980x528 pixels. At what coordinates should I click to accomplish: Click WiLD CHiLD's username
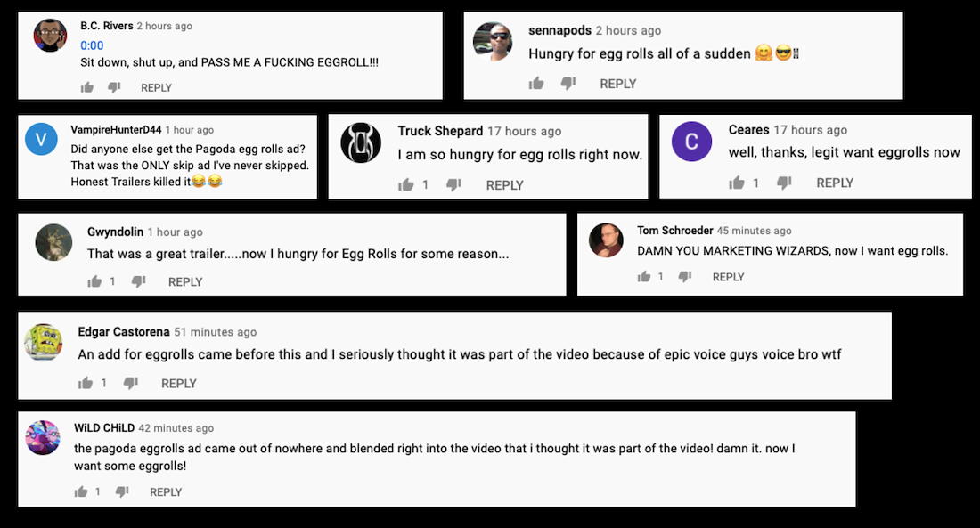pyautogui.click(x=104, y=428)
